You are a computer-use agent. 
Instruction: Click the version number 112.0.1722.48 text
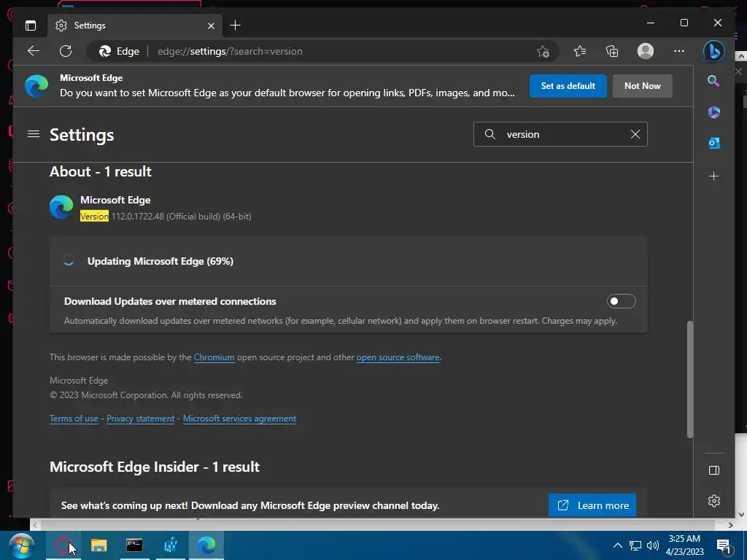point(138,216)
